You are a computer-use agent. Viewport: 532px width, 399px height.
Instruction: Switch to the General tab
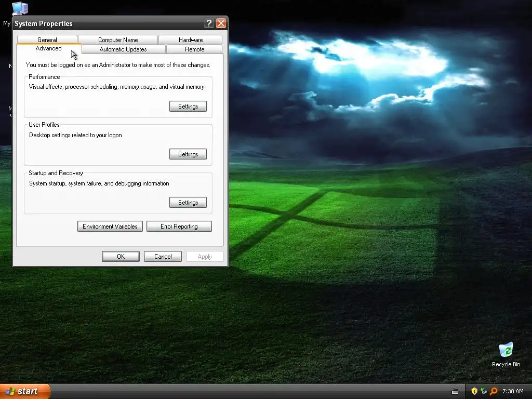tap(47, 39)
